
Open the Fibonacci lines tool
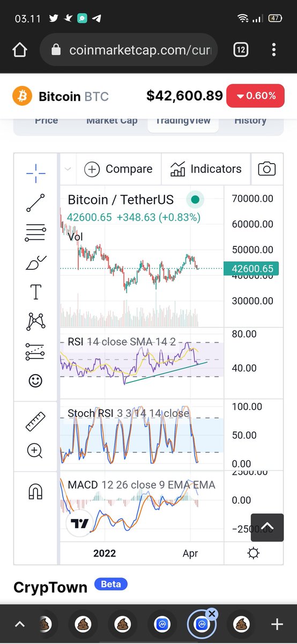pos(35,233)
